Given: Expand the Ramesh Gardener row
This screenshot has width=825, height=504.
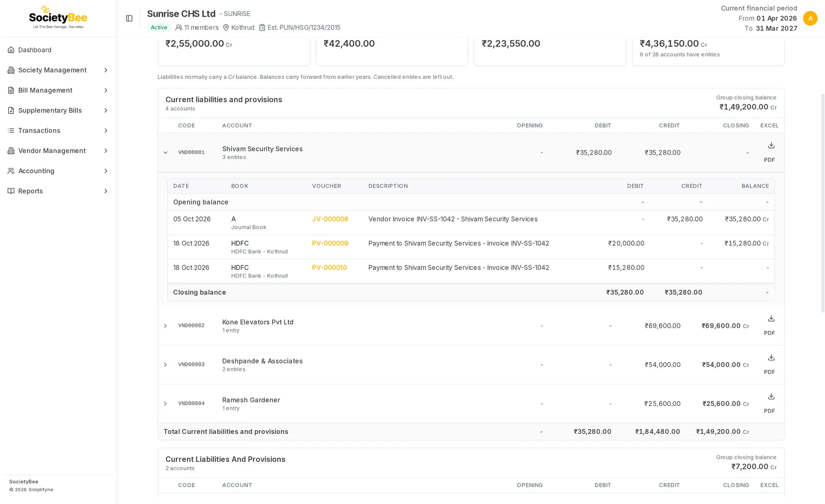Looking at the screenshot, I should [165, 404].
